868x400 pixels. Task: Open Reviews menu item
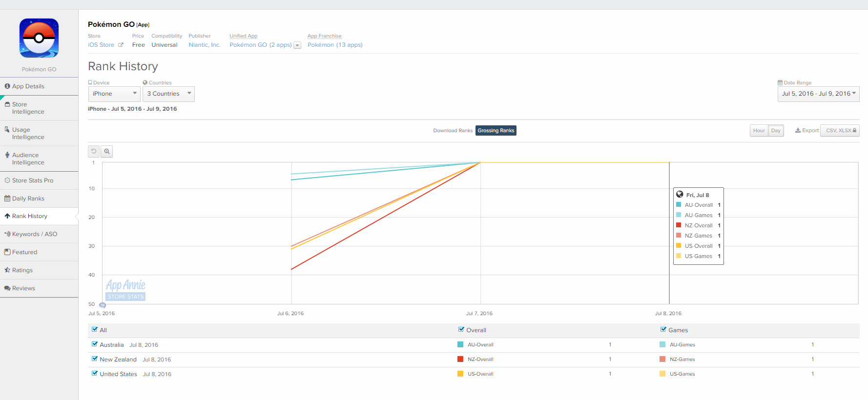[x=39, y=288]
